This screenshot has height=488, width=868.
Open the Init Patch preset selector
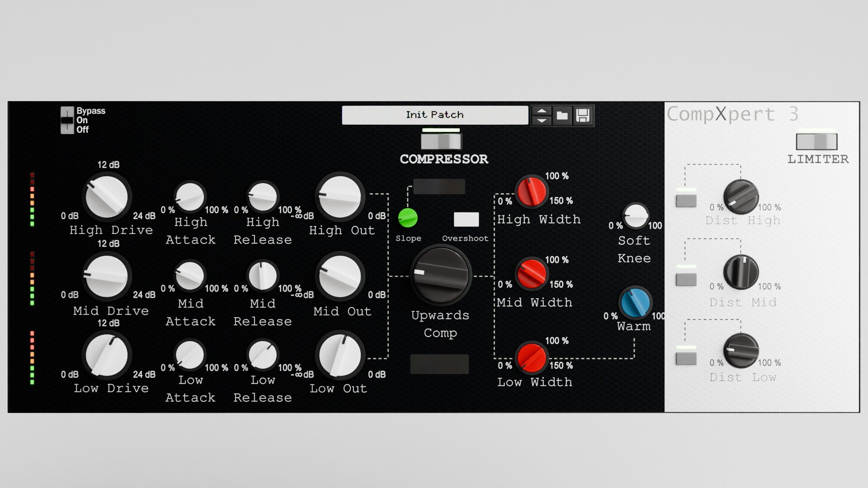click(435, 115)
